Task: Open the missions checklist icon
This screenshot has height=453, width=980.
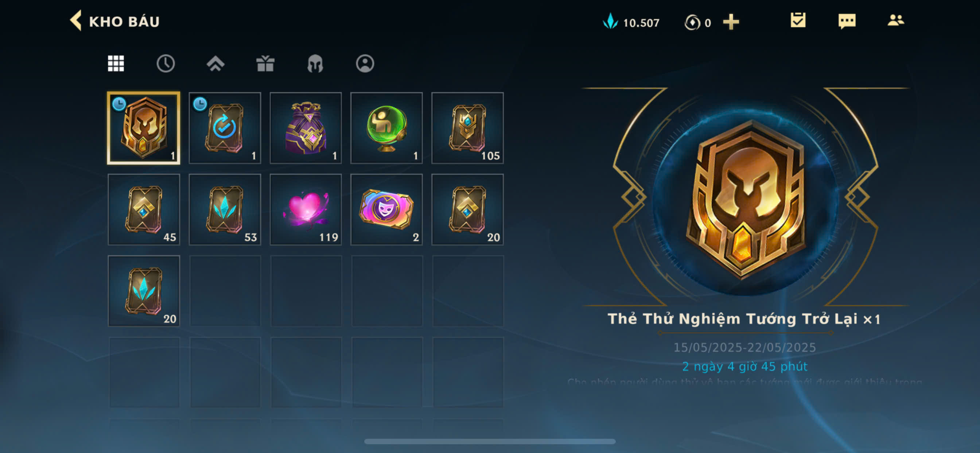Action: click(798, 20)
